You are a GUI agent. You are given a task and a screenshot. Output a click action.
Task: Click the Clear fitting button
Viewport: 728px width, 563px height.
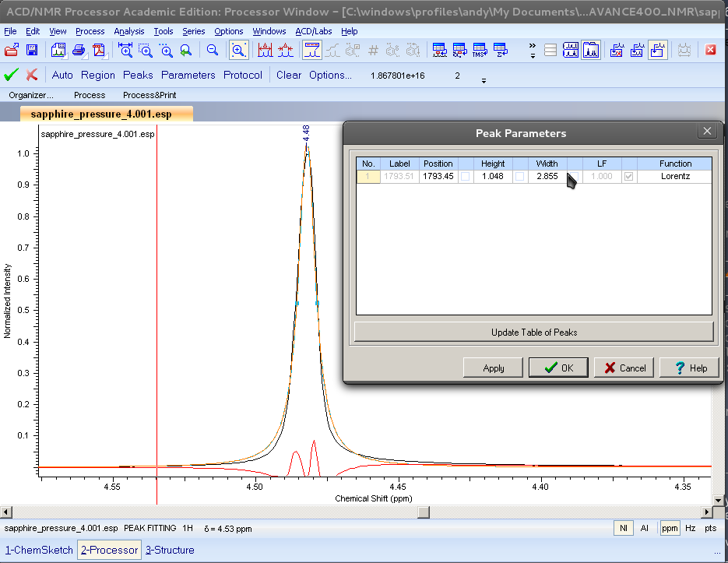coord(289,75)
